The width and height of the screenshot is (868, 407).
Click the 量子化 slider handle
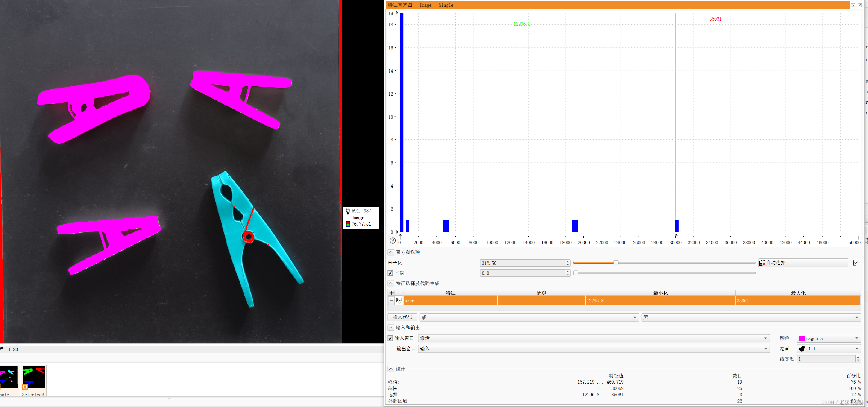(x=616, y=263)
